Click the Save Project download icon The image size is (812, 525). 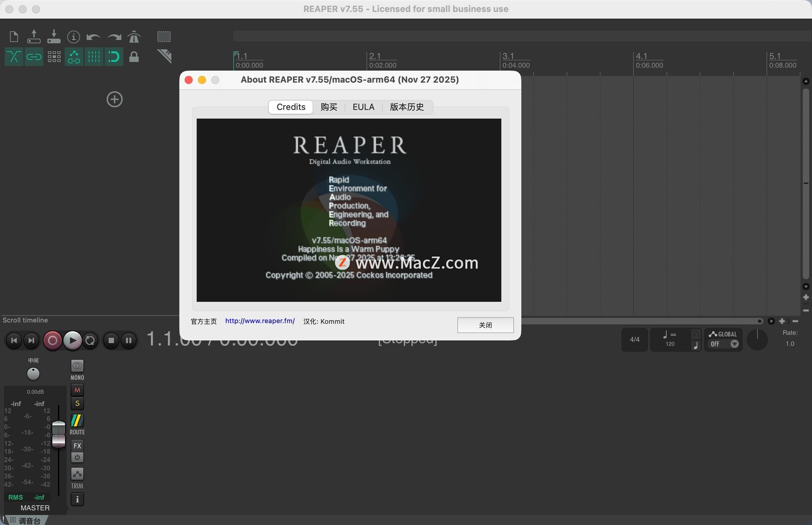coord(54,37)
